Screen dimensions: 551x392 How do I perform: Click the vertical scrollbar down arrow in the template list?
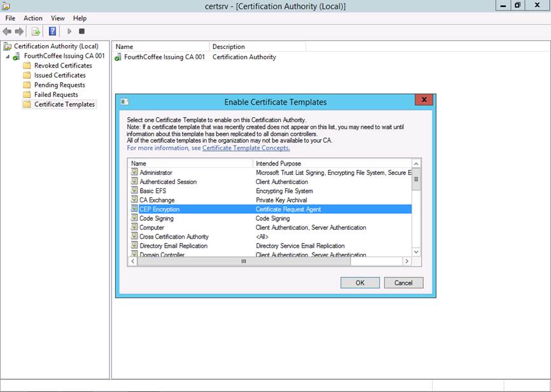tap(416, 252)
